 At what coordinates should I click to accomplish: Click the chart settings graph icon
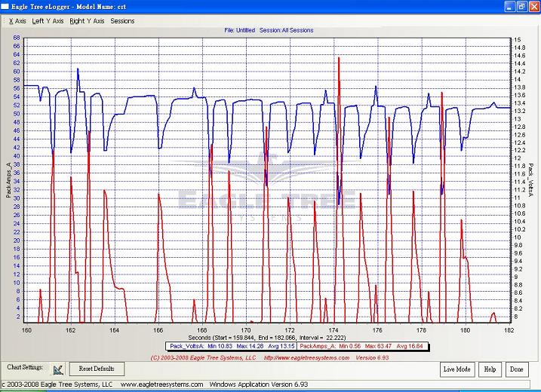(x=58, y=369)
